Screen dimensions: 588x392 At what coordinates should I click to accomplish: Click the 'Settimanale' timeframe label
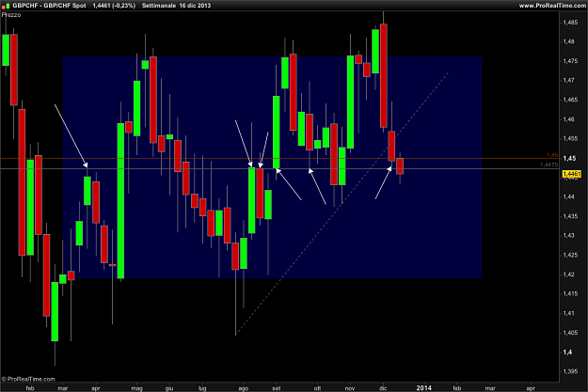pyautogui.click(x=158, y=6)
